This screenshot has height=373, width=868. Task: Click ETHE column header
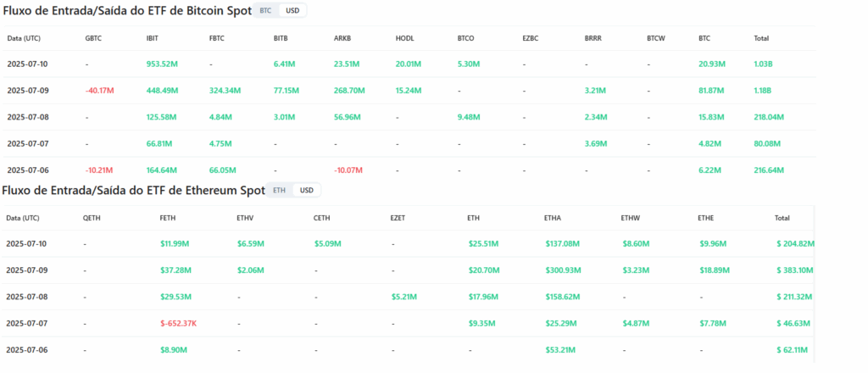pos(706,218)
